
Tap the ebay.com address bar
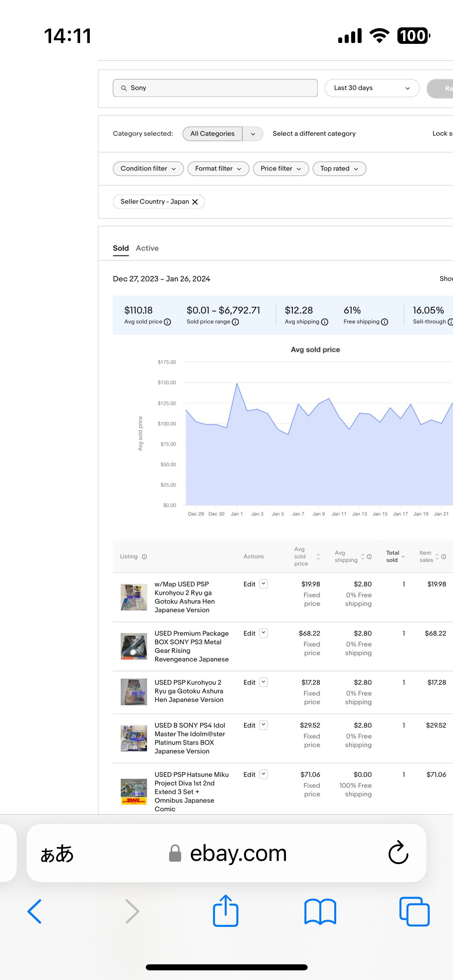[x=226, y=853]
